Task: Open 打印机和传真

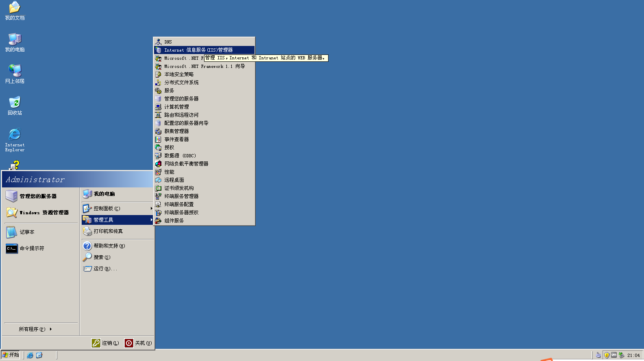Action: 117,231
